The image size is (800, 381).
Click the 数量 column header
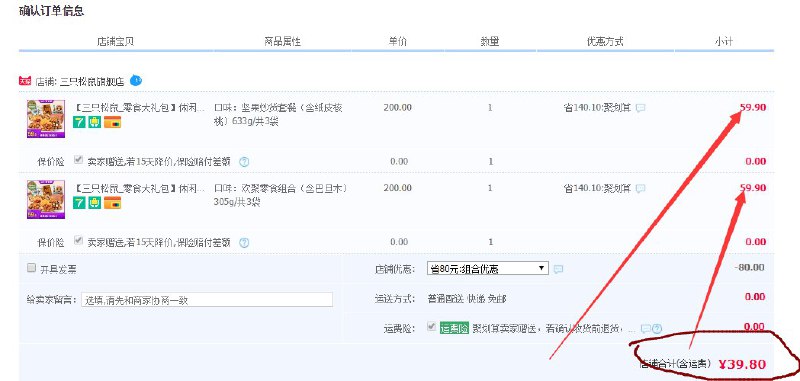pyautogui.click(x=490, y=42)
